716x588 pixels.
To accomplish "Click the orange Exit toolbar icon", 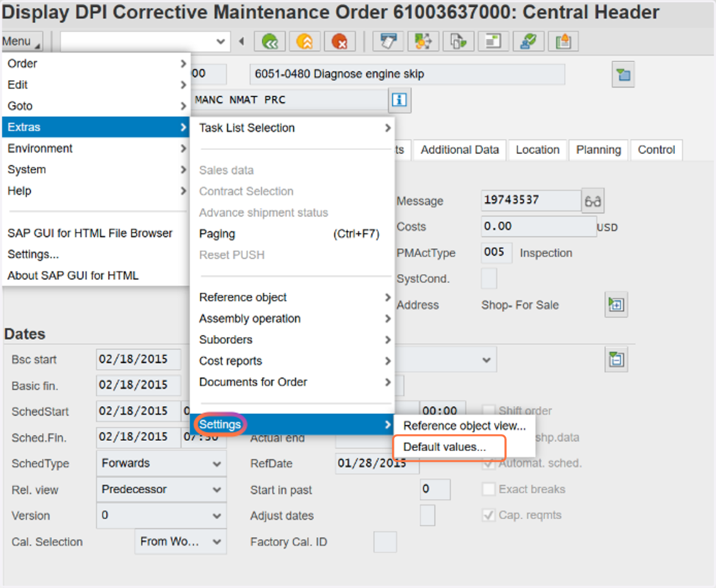I will pyautogui.click(x=305, y=42).
